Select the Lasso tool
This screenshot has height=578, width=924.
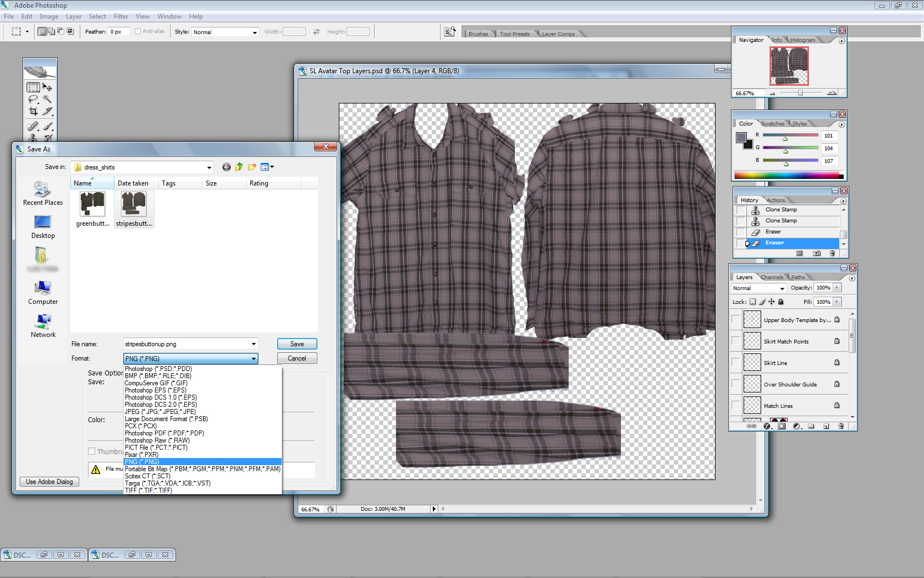pos(33,99)
